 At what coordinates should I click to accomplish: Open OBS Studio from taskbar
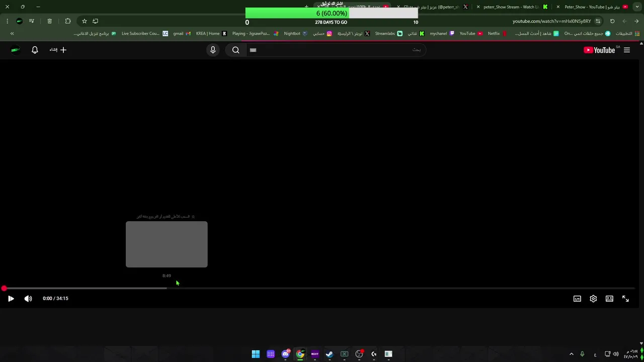click(359, 354)
